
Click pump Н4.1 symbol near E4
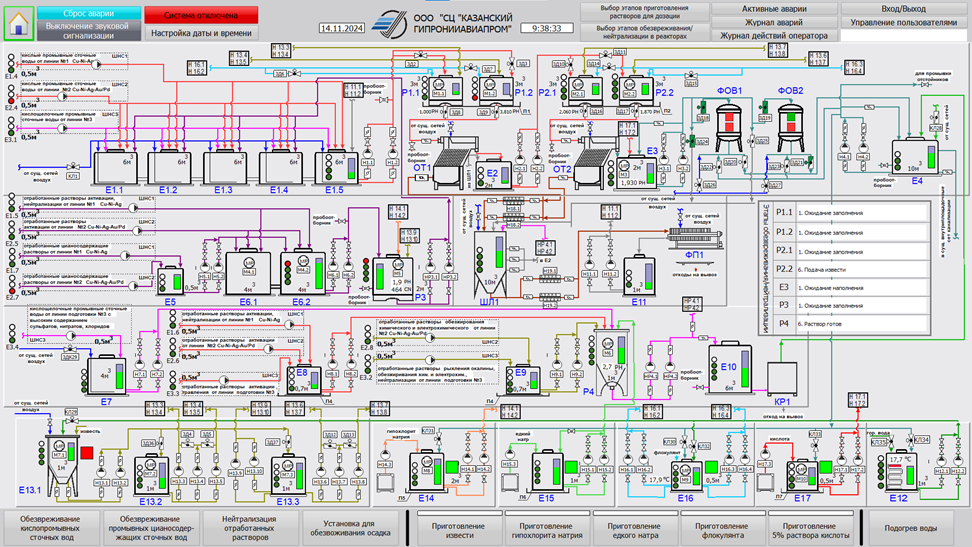click(844, 148)
